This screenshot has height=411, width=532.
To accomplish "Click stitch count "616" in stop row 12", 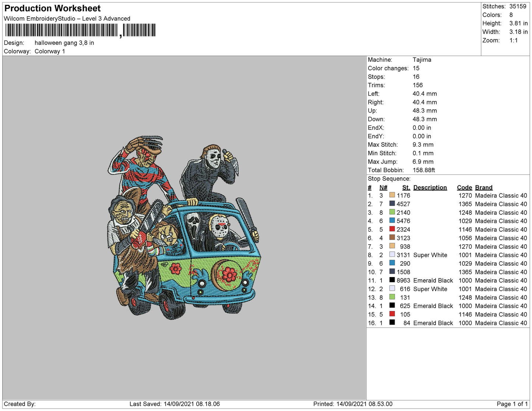I will [x=405, y=289].
